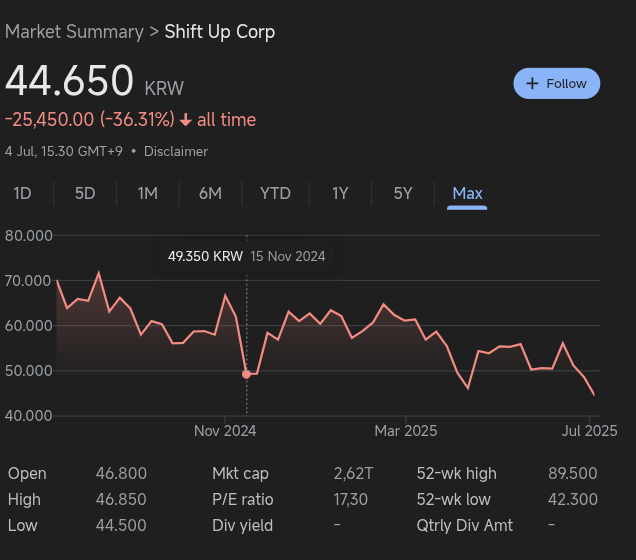Click the Low value 44.500

(x=121, y=525)
